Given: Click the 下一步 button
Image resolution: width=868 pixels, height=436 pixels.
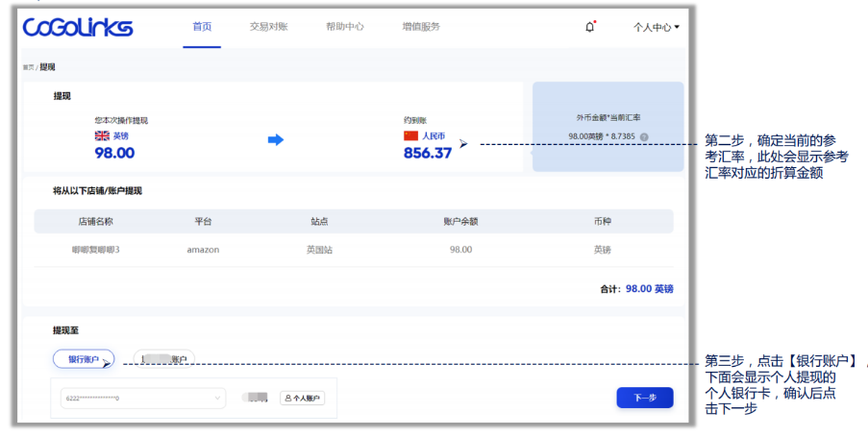Looking at the screenshot, I should [645, 398].
